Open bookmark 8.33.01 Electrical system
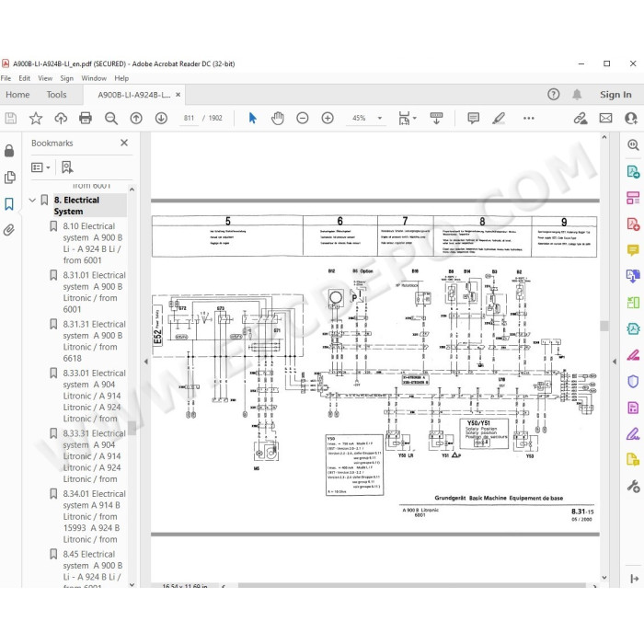 (94, 396)
